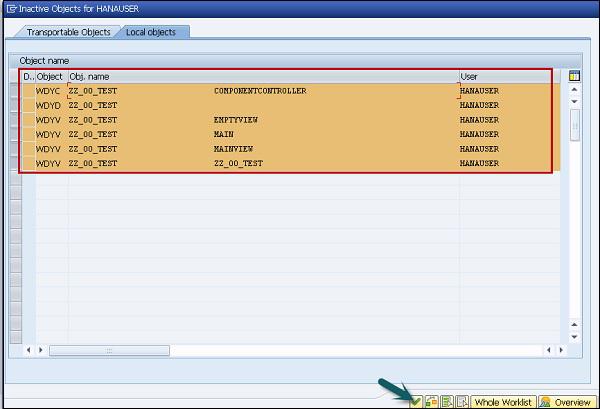This screenshot has height=409, width=600.
Task: Click the vertical scrollbar thumb of the table
Action: [574, 124]
